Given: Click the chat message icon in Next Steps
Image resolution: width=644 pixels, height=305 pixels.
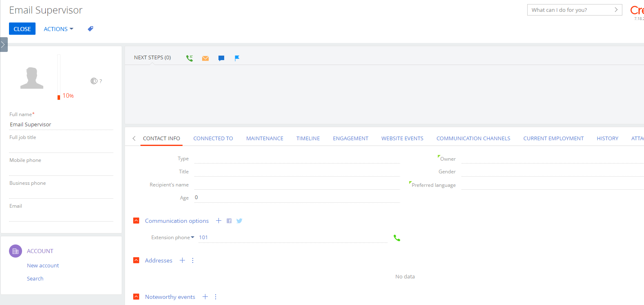Looking at the screenshot, I should pos(221,58).
